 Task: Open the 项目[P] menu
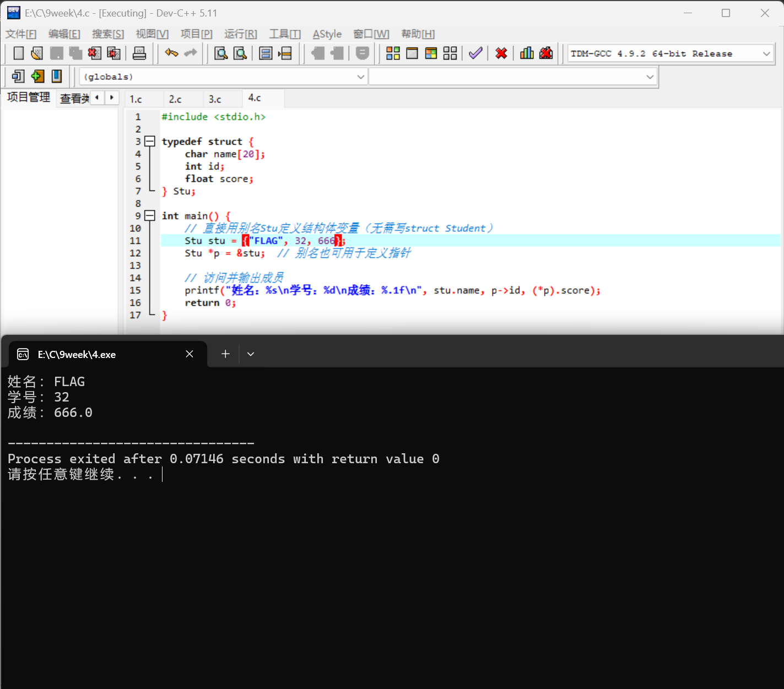(x=197, y=34)
